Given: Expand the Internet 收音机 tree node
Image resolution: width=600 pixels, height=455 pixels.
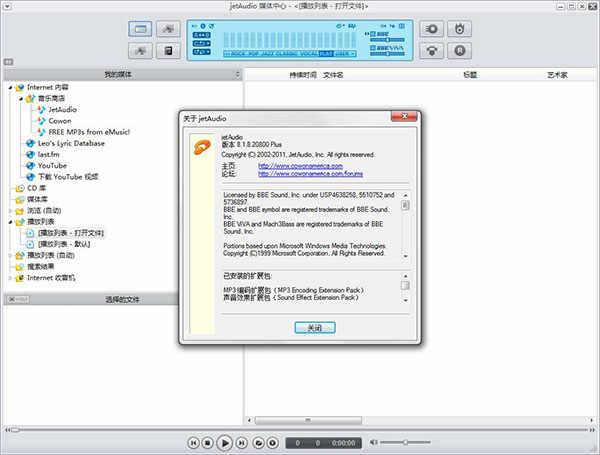Looking at the screenshot, I should tap(10, 278).
